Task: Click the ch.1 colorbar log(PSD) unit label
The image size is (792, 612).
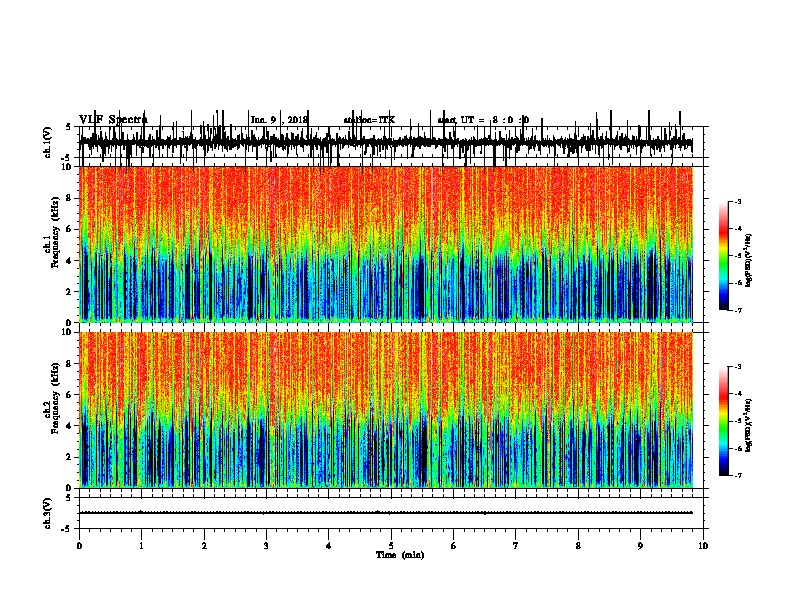Action: tap(749, 260)
